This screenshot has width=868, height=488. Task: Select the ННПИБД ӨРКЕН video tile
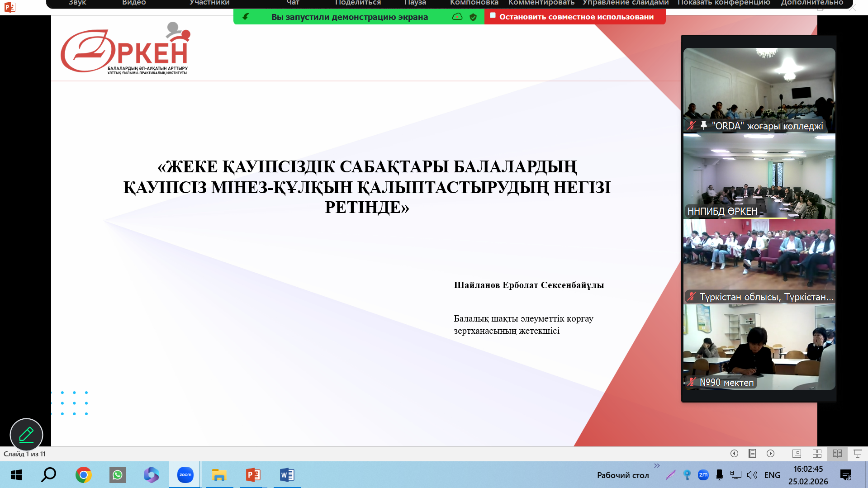[759, 176]
